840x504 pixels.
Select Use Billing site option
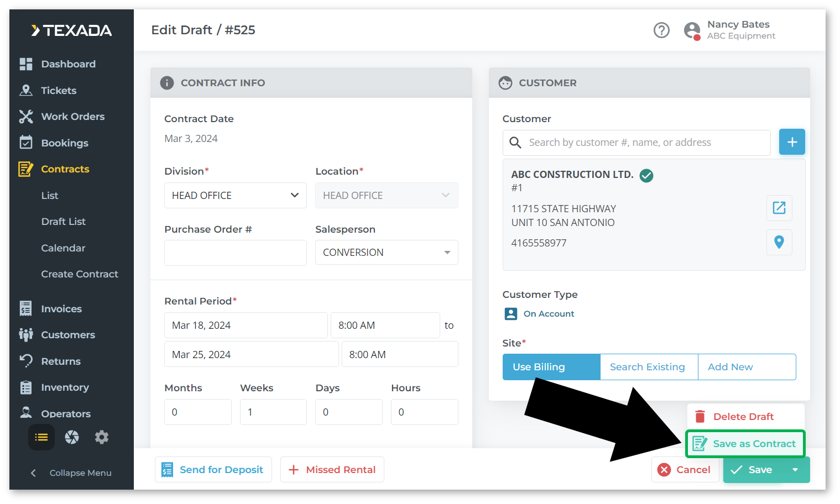coord(551,367)
